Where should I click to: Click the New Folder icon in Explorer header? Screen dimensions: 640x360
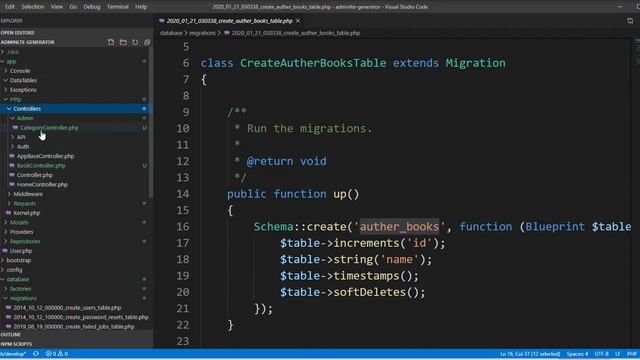click(x=123, y=42)
